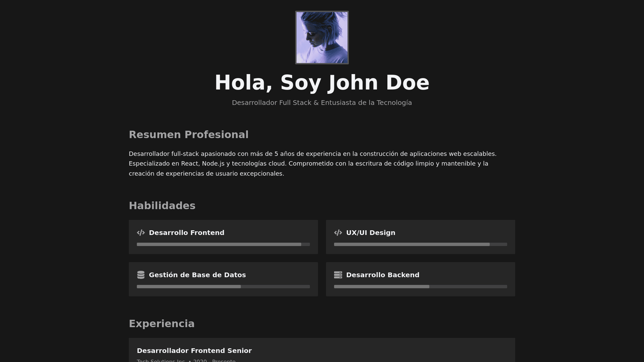
Task: Click the Desarrollo Frontend skill label
Action: point(186,233)
